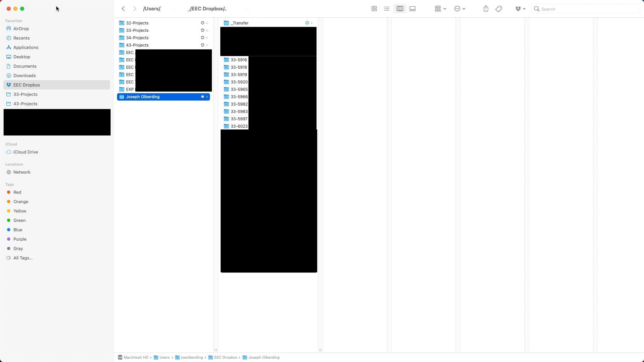The image size is (644, 362).
Task: Select folder 33-5918
Action: coord(235,67)
